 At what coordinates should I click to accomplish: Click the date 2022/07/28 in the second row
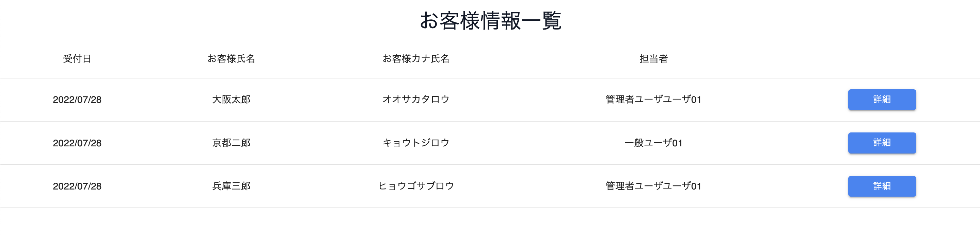[77, 143]
